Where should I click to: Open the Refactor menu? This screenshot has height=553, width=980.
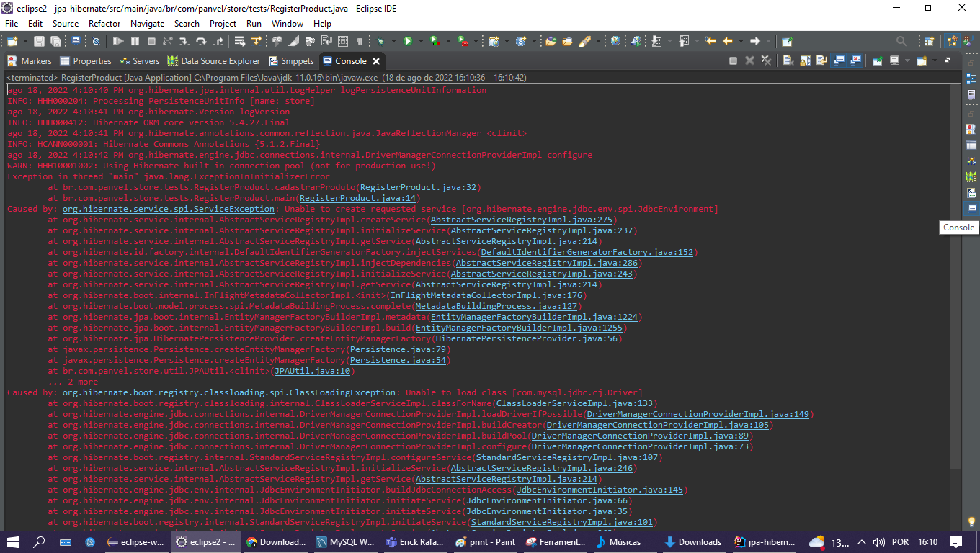coord(104,24)
